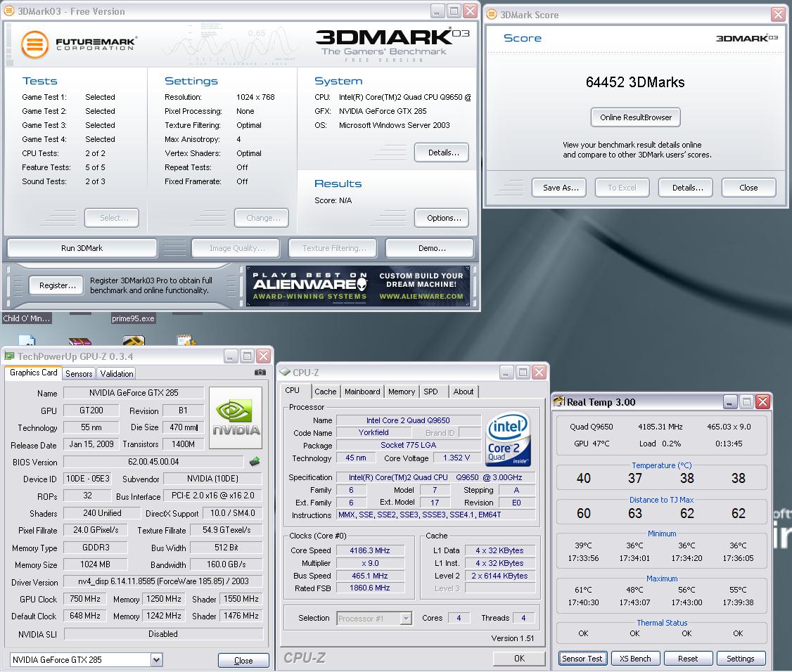The height and width of the screenshot is (672, 792).
Task: Click the NVIDIA logo in GPU-Z
Action: [236, 418]
